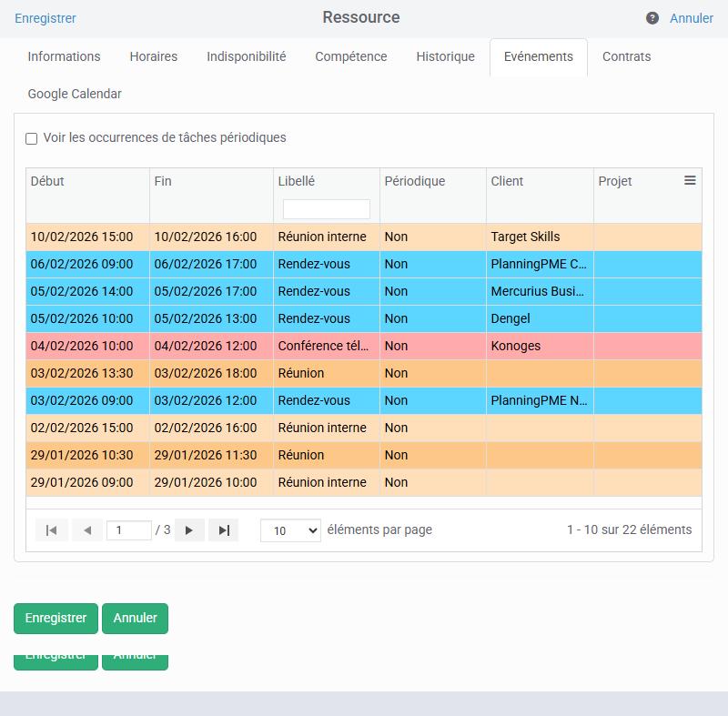Screen dimensions: 728x716
Task: Click the PlanningPME C... client cell
Action: click(x=540, y=264)
